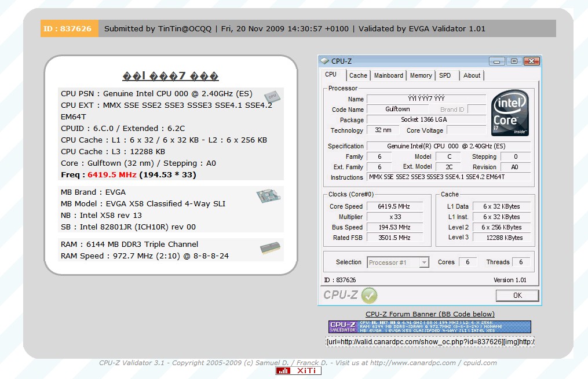Screen dimensions: 588x379
Task: Click the CPU-Z logo text at window bottom
Action: pyautogui.click(x=341, y=295)
